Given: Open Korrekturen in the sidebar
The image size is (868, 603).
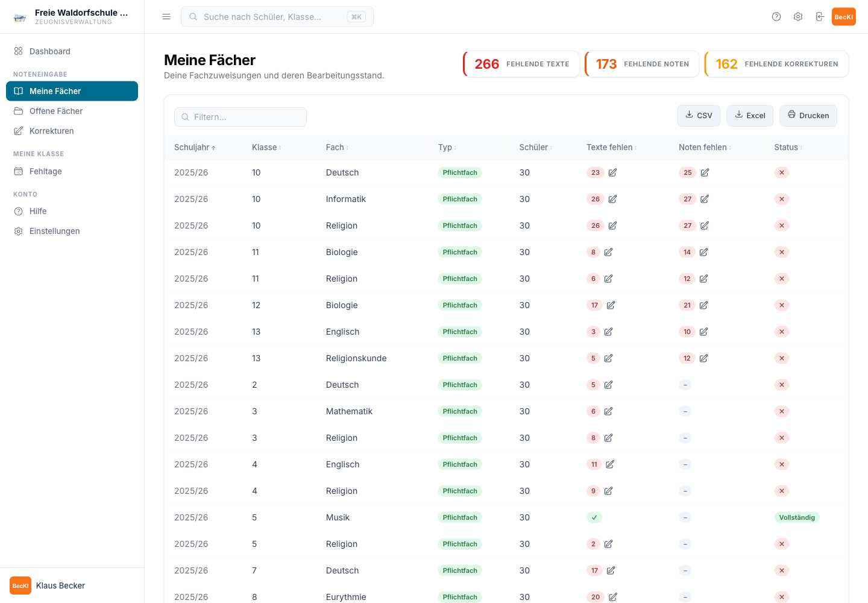Looking at the screenshot, I should [x=72, y=131].
